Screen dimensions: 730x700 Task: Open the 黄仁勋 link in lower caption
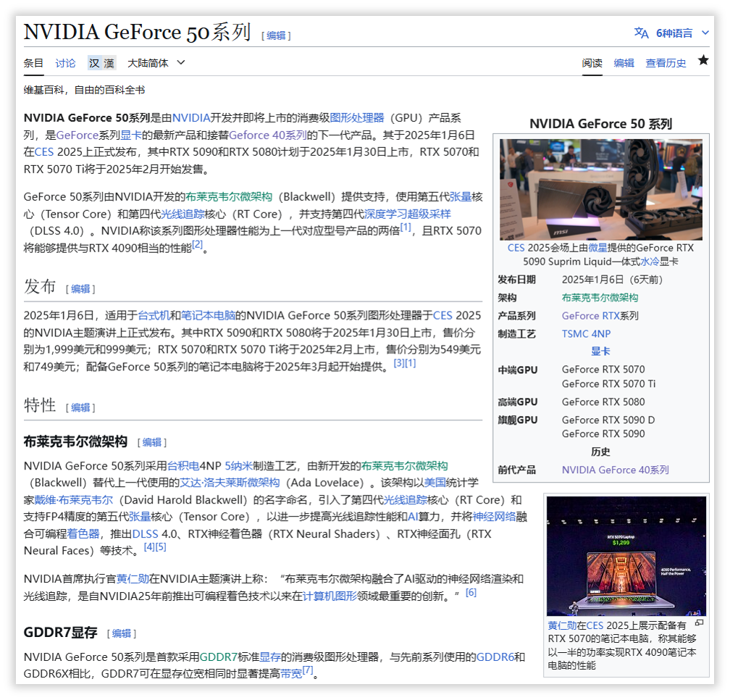(x=562, y=625)
